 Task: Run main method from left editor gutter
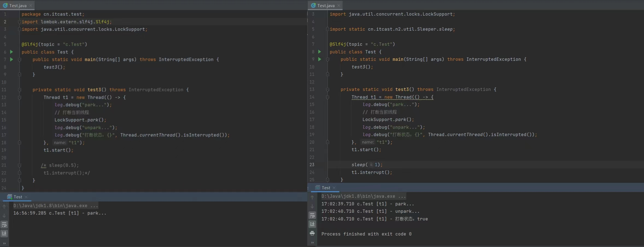(11, 59)
